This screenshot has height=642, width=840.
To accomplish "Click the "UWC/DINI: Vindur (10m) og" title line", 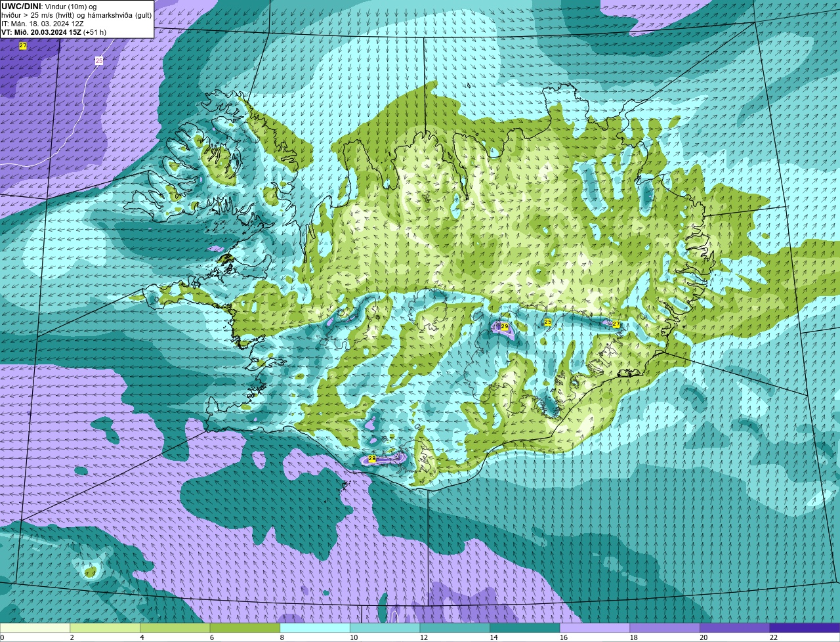I will (49, 7).
